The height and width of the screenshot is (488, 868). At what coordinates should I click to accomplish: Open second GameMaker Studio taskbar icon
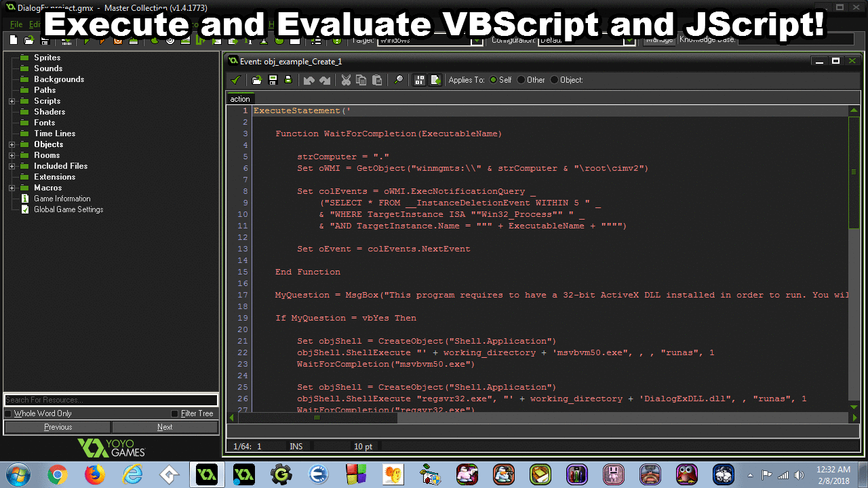(244, 474)
